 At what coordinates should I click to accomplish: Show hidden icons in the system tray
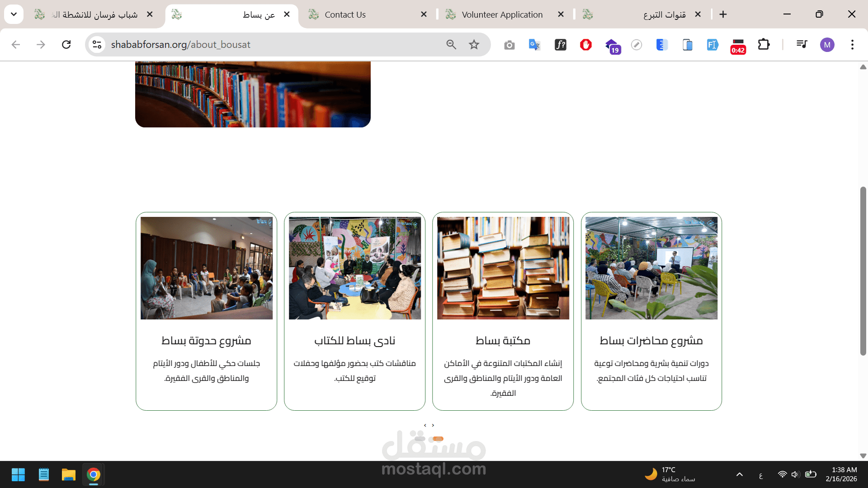pos(740,474)
